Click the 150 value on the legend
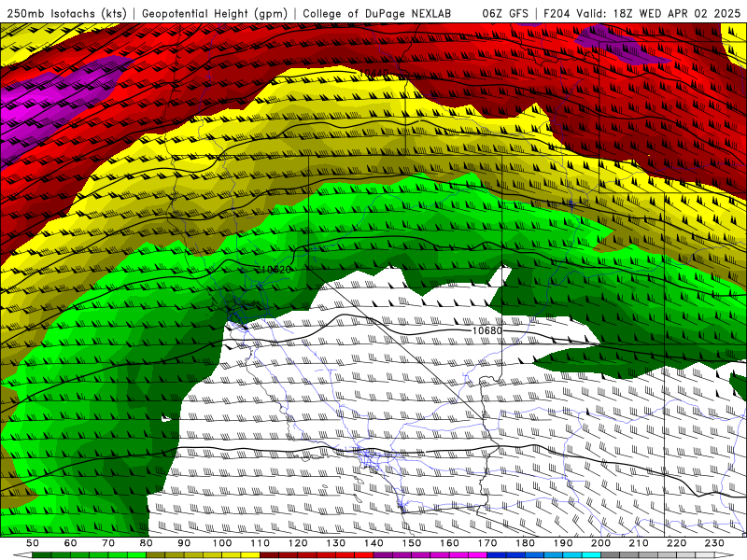The height and width of the screenshot is (560, 747). [x=412, y=543]
